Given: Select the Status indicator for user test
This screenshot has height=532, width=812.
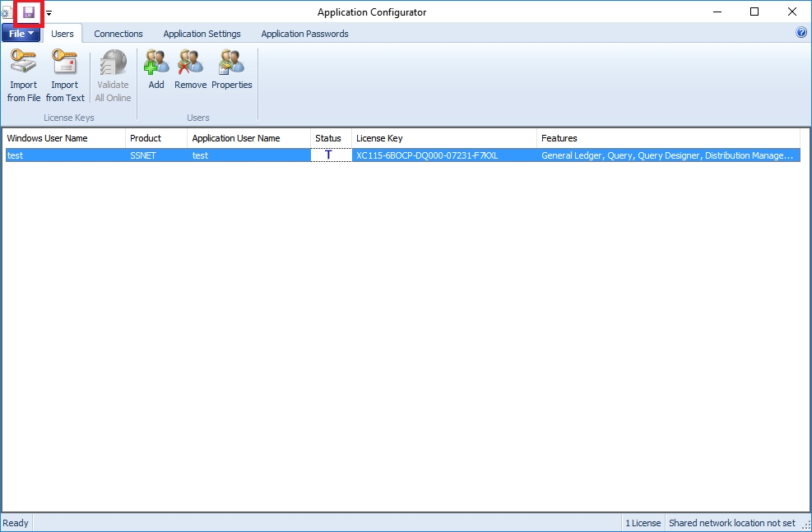Looking at the screenshot, I should point(331,155).
